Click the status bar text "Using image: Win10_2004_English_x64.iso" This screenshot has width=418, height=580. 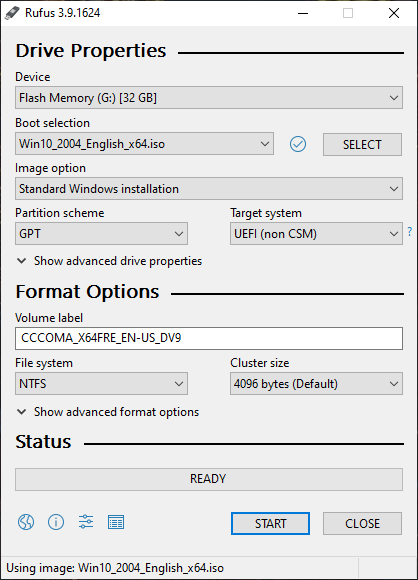(115, 568)
